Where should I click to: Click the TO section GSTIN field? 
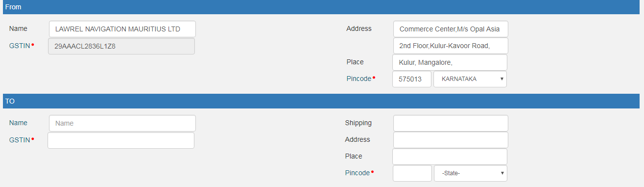point(121,140)
